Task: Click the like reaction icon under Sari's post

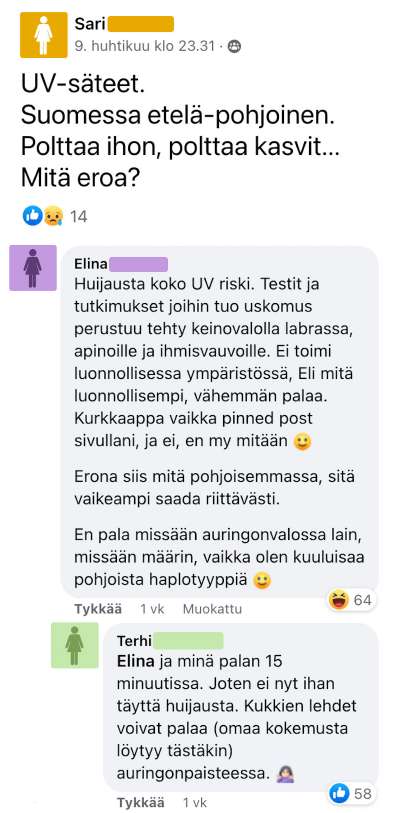Action: tap(32, 216)
